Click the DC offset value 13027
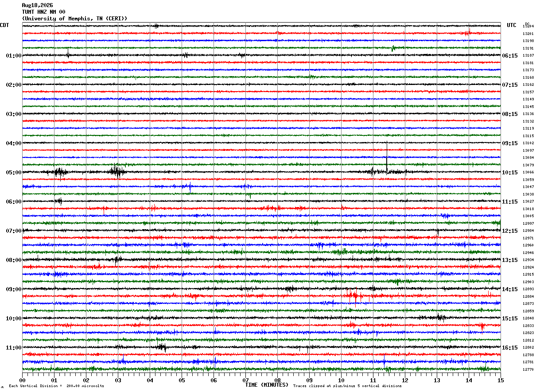 pos(528,202)
